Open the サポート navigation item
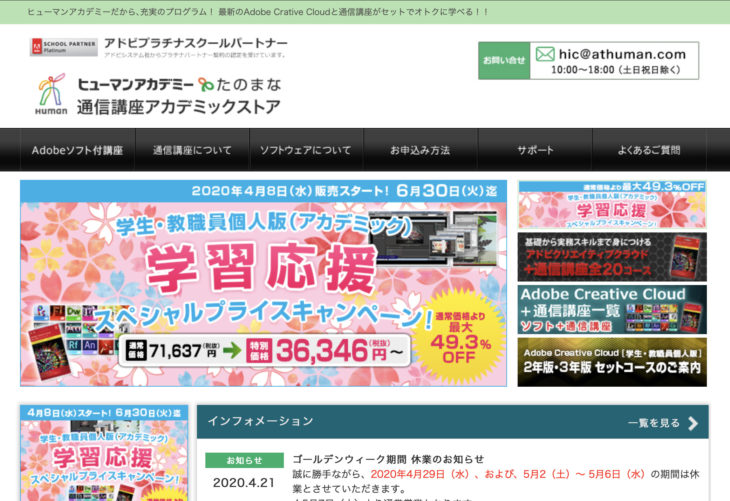Viewport: 730px width, 501px height. pyautogui.click(x=535, y=150)
